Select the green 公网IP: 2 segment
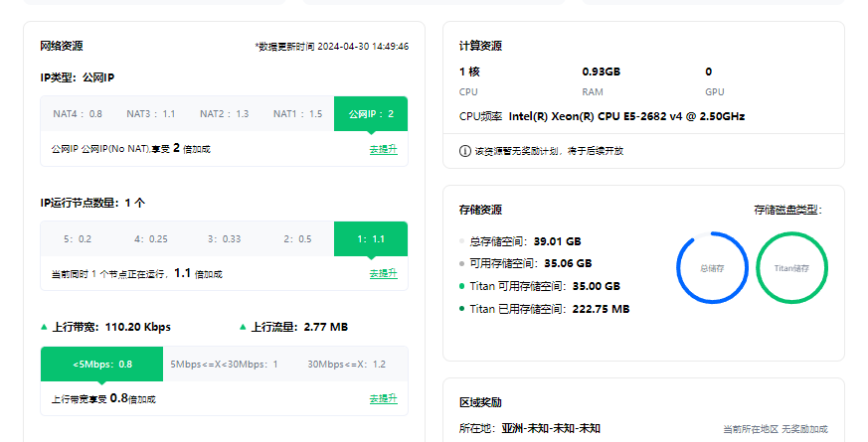Viewport: 868px width, 442px height. point(371,114)
